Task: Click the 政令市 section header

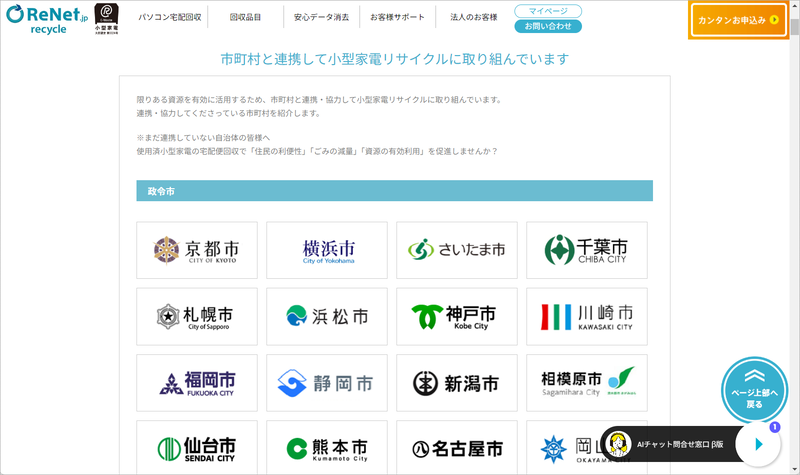Action: [394, 191]
